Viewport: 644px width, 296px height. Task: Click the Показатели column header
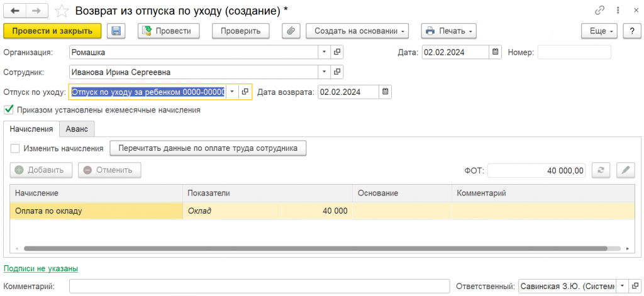coord(267,192)
